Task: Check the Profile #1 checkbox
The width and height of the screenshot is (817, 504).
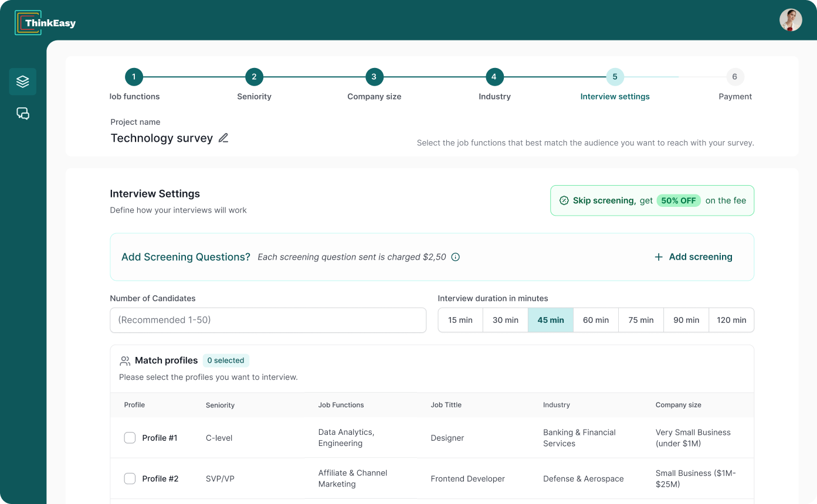Action: tap(130, 438)
